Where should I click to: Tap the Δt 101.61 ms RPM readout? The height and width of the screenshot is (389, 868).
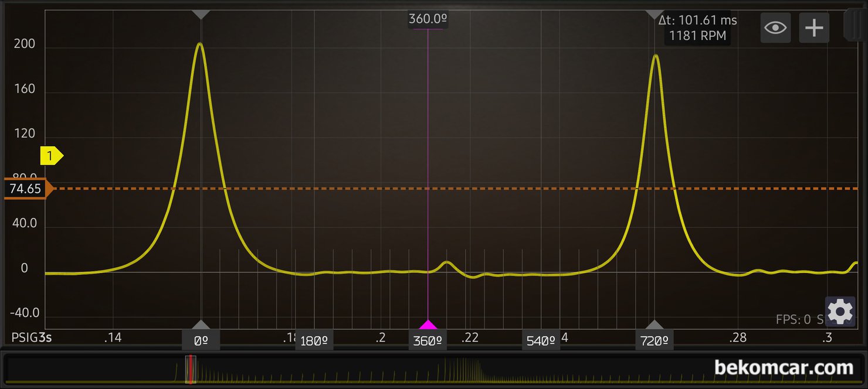click(x=697, y=28)
